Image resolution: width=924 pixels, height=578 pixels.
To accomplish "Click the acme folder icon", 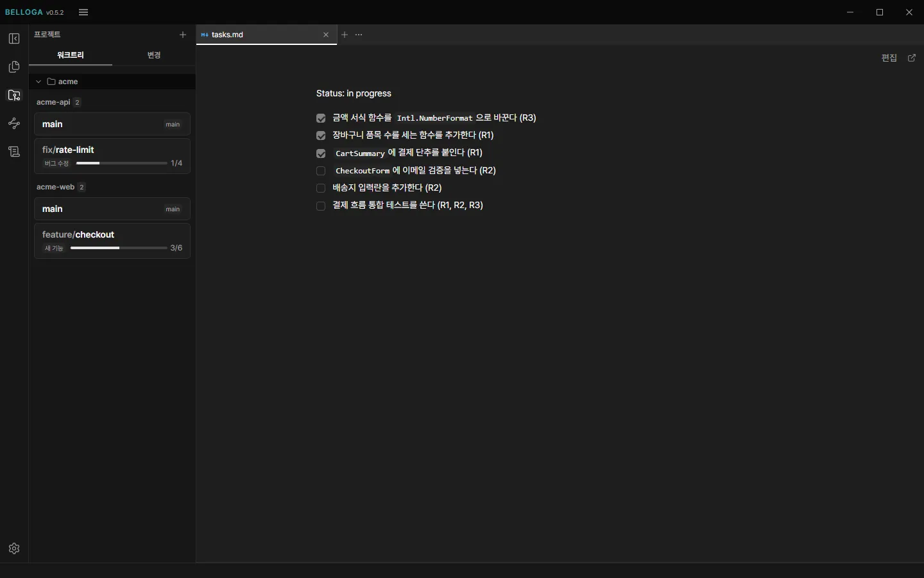I will point(51,82).
